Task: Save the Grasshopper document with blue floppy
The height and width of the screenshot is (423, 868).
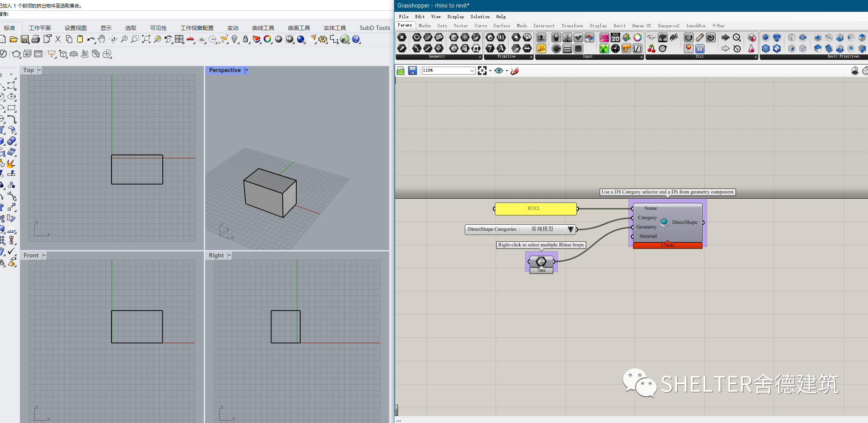Action: tap(413, 71)
